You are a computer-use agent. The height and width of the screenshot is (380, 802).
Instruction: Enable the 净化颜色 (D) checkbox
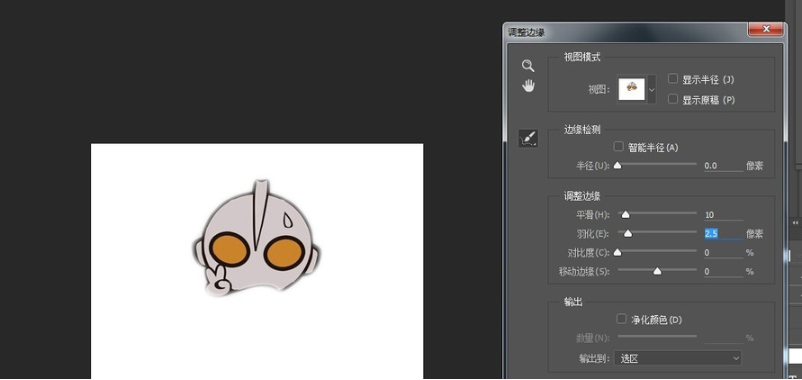tap(621, 319)
